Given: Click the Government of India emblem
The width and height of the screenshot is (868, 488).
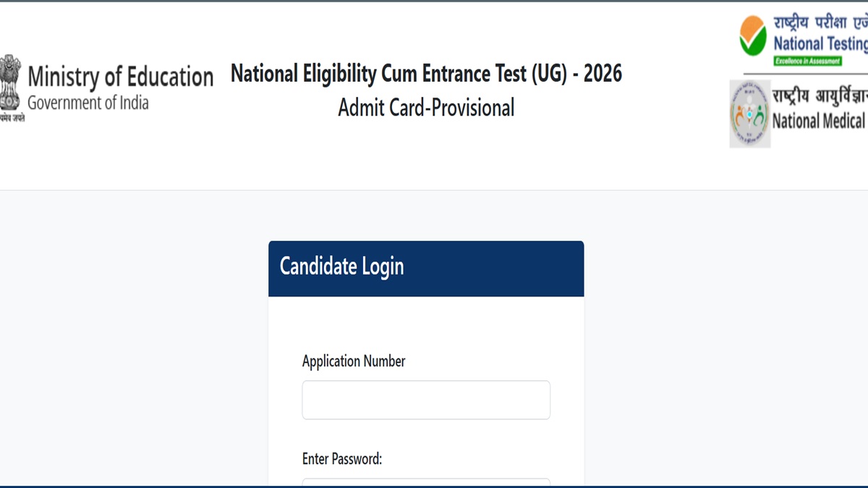Looking at the screenshot, I should click(10, 82).
